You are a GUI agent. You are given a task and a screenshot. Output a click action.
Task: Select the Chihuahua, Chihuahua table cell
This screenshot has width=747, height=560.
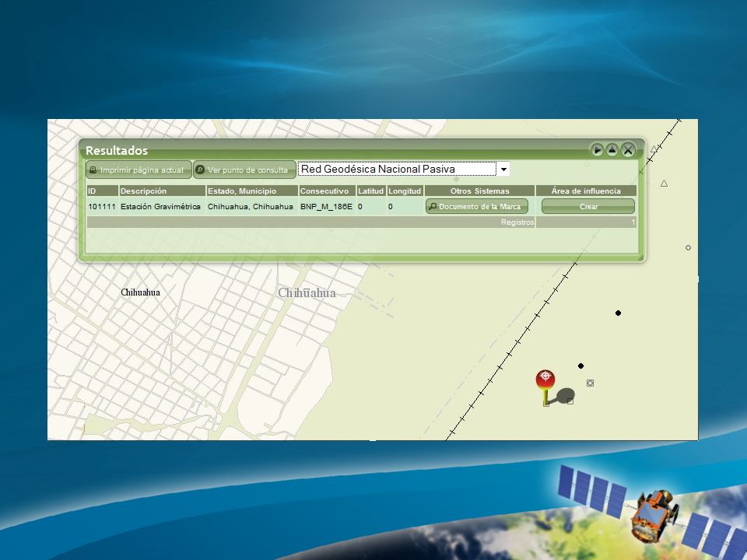click(252, 207)
